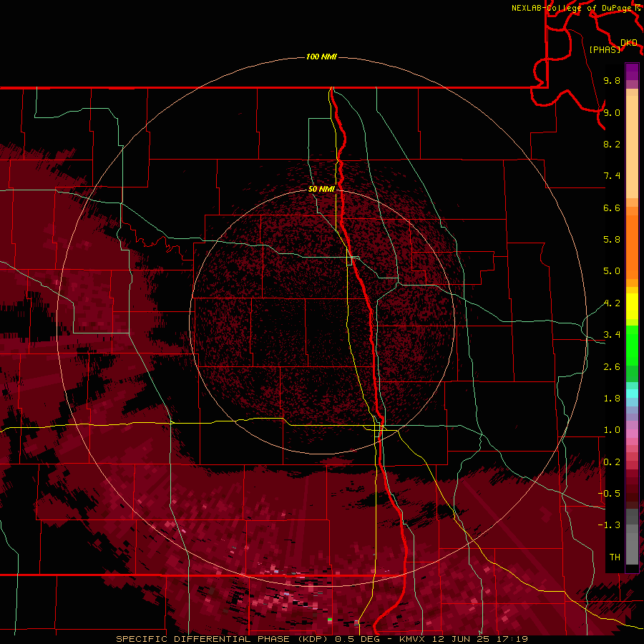Click the 2.6 scale value
This screenshot has height=644, width=644.
pyautogui.click(x=612, y=367)
